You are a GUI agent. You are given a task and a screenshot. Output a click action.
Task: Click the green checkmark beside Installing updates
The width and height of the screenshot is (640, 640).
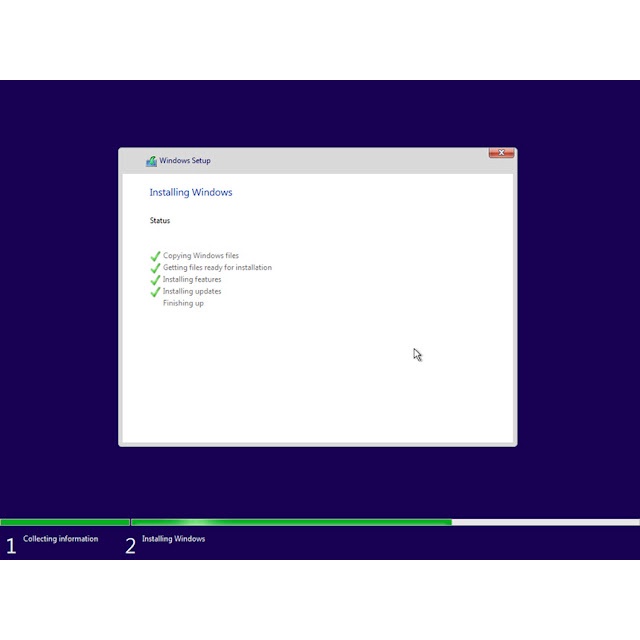point(155,292)
